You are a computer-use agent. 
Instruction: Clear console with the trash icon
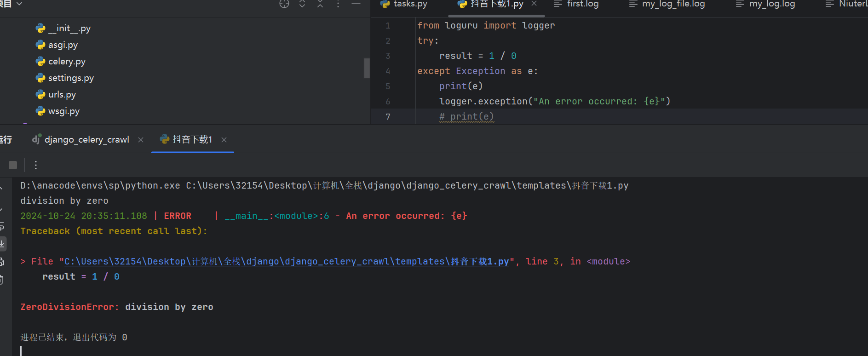(x=2, y=279)
